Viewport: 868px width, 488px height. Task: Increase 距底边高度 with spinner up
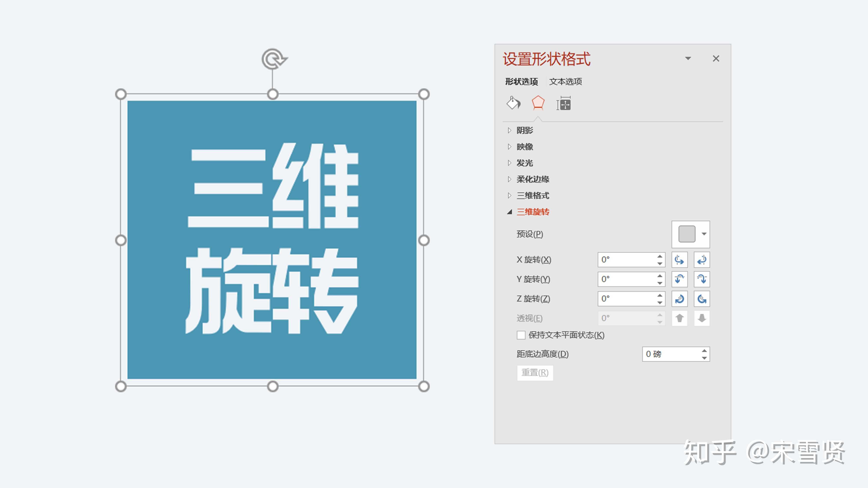pos(704,350)
